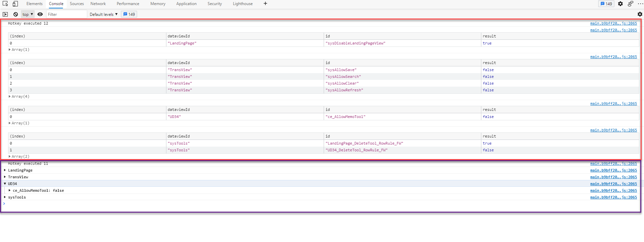Open the three-dot customize menu
This screenshot has height=242, width=644.
(x=640, y=4)
